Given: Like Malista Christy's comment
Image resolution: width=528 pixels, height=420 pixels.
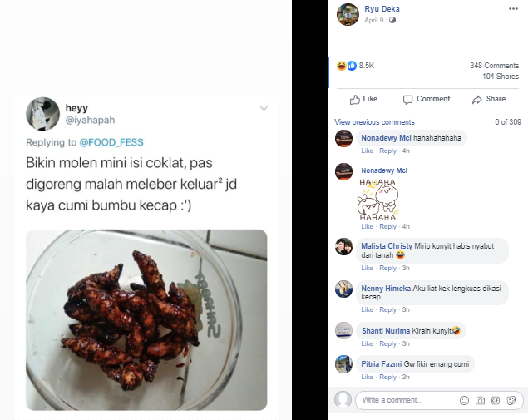Looking at the screenshot, I should (367, 268).
